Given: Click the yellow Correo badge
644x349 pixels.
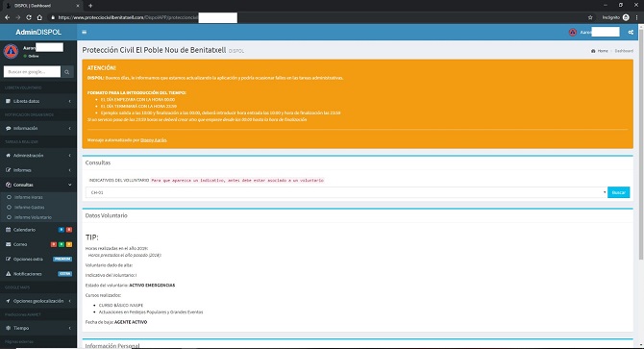Looking at the screenshot, I should click(69, 244).
